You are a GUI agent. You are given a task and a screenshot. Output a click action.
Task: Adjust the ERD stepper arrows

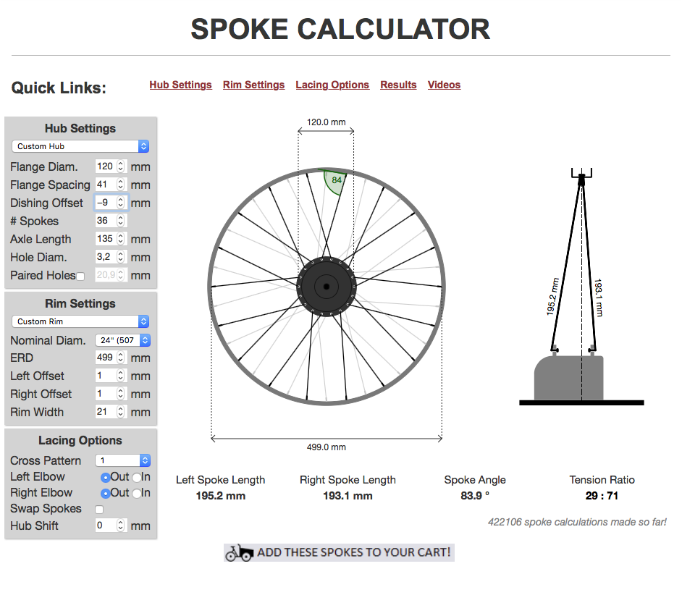point(121,358)
